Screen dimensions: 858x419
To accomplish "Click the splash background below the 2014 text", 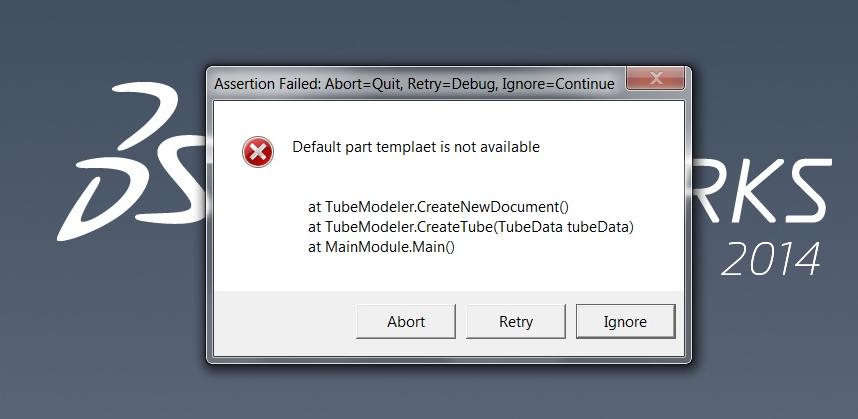I will click(x=770, y=340).
